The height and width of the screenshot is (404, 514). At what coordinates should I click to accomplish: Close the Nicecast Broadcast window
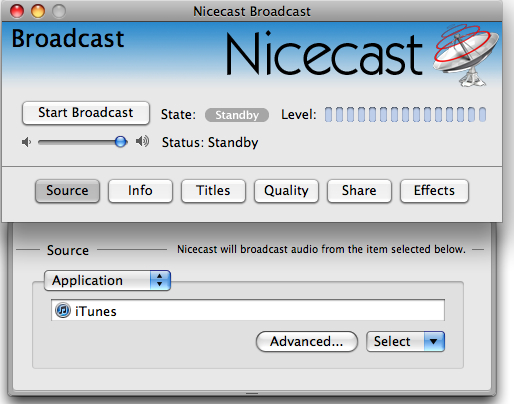point(17,11)
